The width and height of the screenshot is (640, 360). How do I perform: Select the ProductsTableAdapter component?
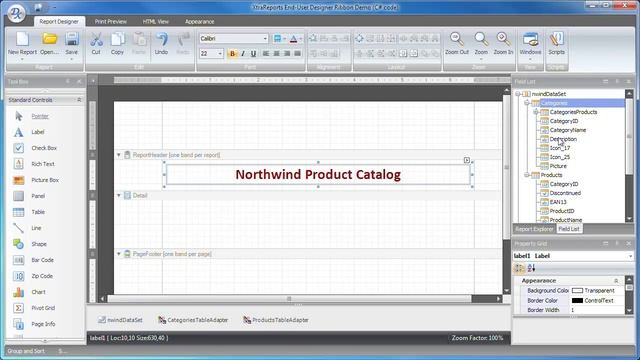[x=276, y=320]
